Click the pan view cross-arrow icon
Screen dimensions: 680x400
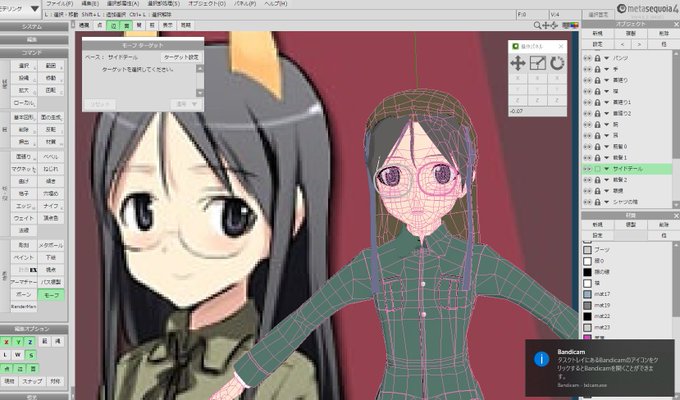(x=546, y=25)
